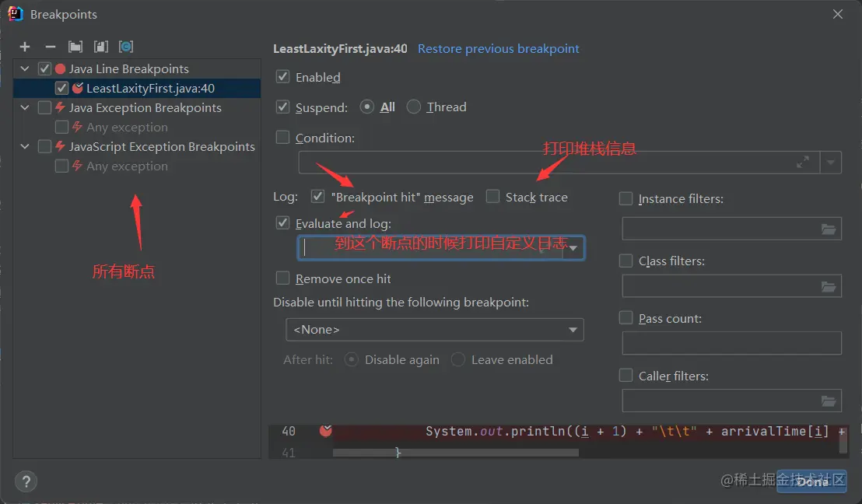
Task: Group breakpoints by file icon
Action: click(x=100, y=47)
